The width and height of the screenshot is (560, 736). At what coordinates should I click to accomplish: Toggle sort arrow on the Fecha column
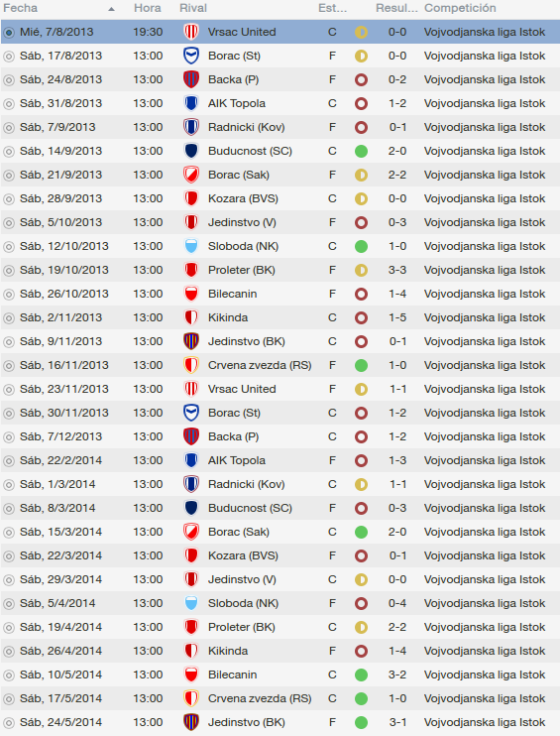(x=111, y=9)
